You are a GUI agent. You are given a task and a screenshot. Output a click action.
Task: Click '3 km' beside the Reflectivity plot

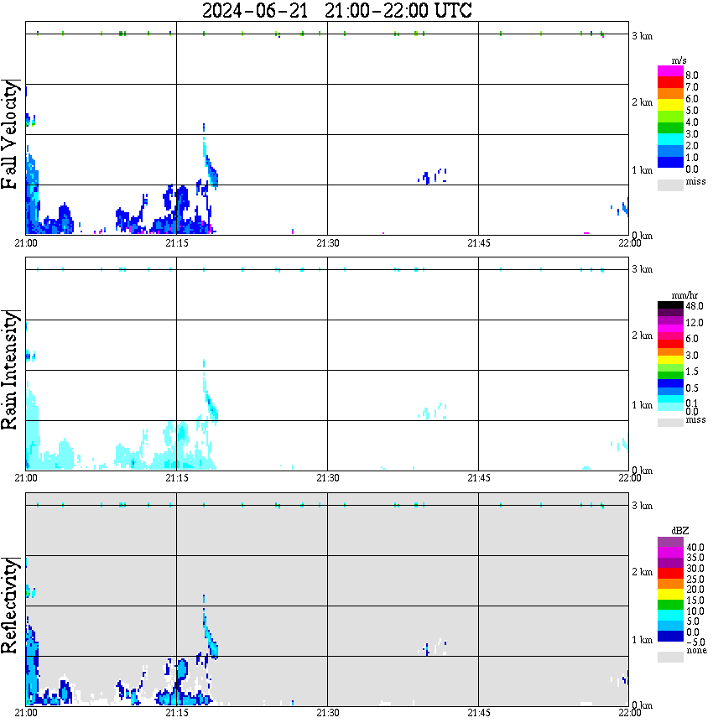tap(643, 506)
